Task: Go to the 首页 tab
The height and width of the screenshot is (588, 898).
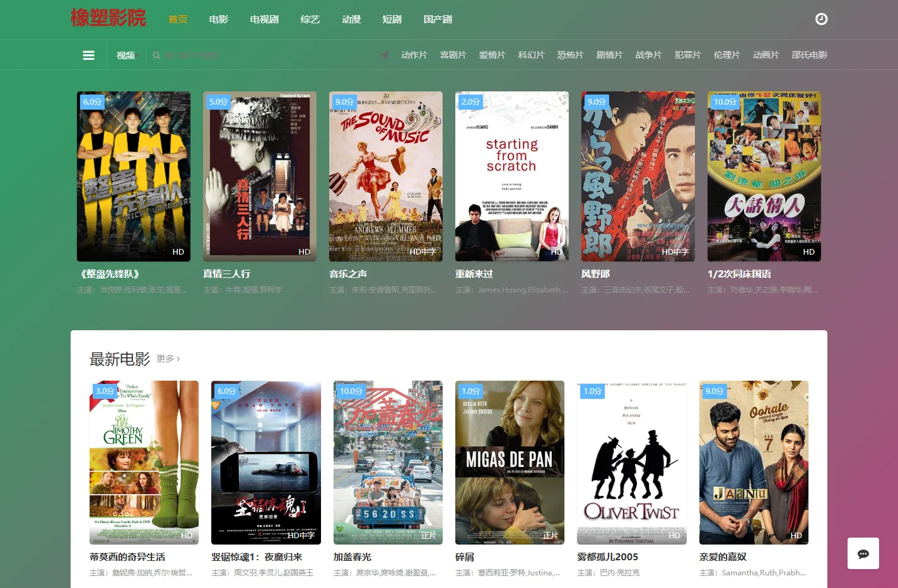Action: point(178,20)
